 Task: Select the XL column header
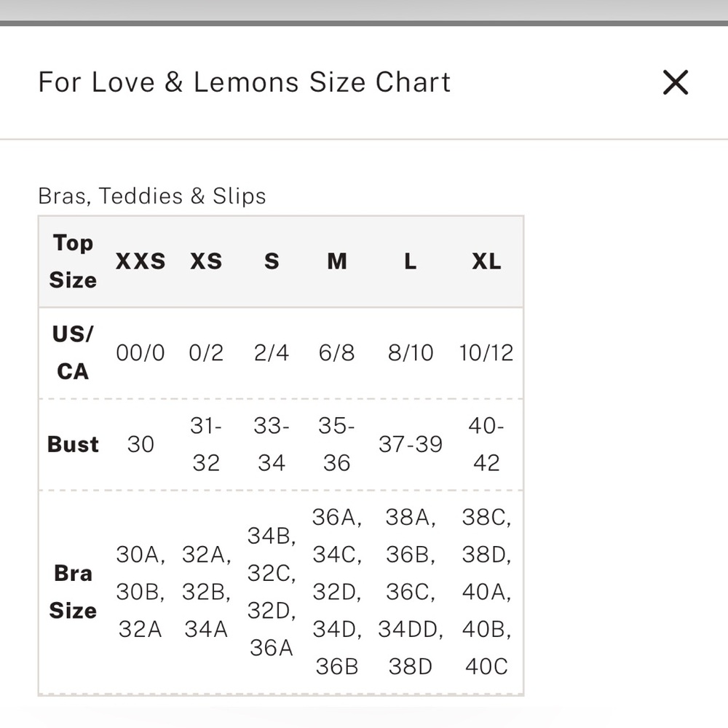click(486, 261)
